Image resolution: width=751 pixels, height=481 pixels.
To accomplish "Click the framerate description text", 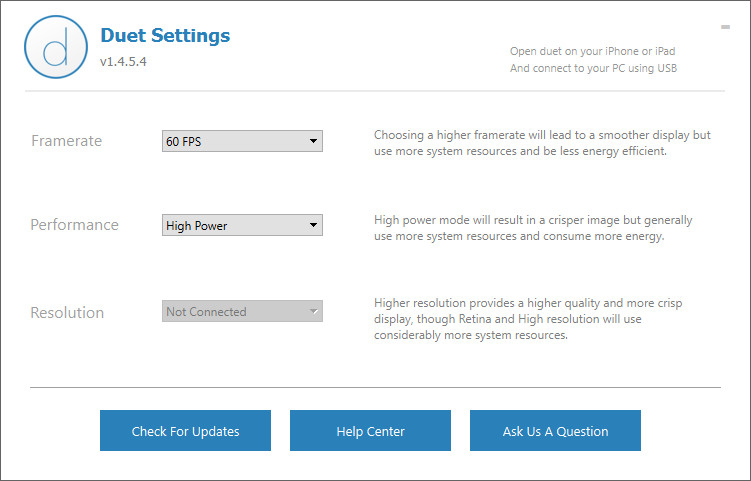I will [x=542, y=143].
